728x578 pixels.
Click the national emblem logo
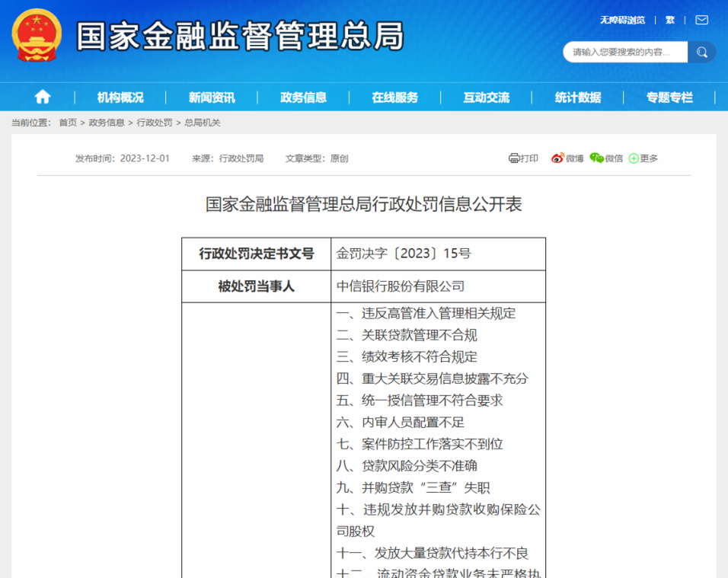pos(37,36)
